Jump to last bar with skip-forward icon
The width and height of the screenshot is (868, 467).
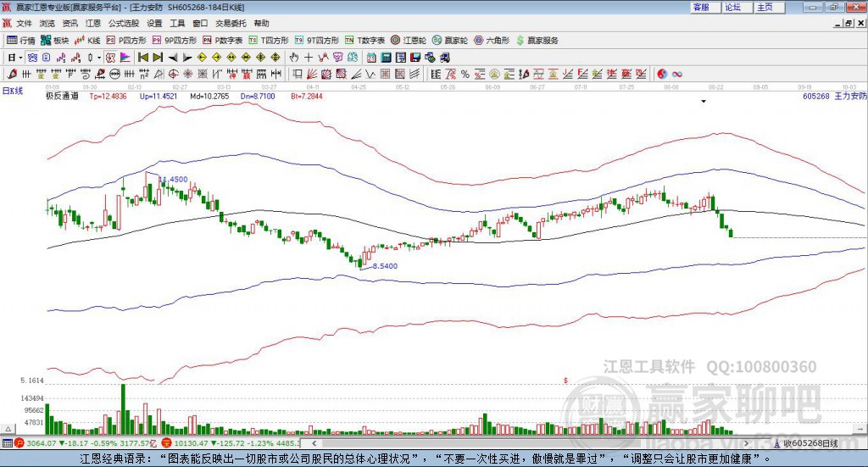158,58
